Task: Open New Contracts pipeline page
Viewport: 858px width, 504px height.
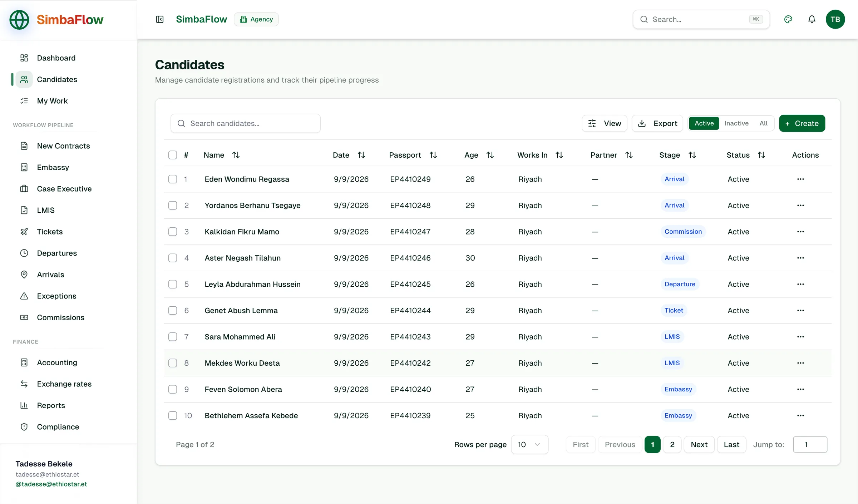Action: (63, 146)
